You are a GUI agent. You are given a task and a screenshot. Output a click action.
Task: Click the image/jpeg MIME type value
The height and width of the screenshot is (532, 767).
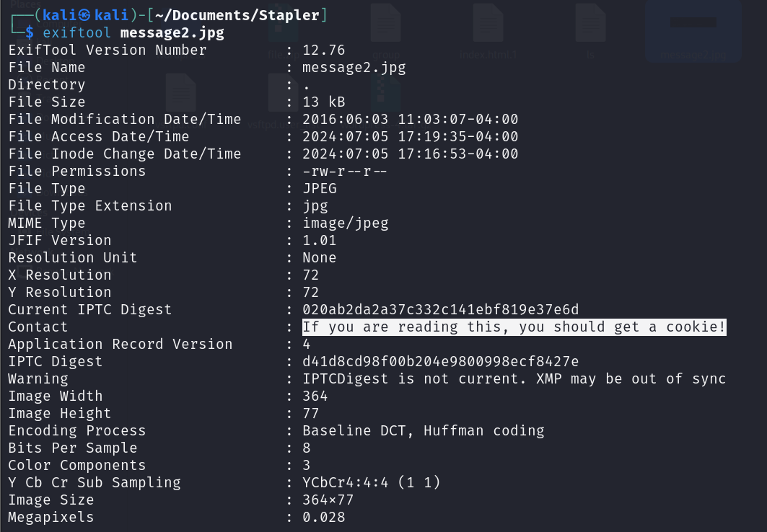tap(346, 223)
